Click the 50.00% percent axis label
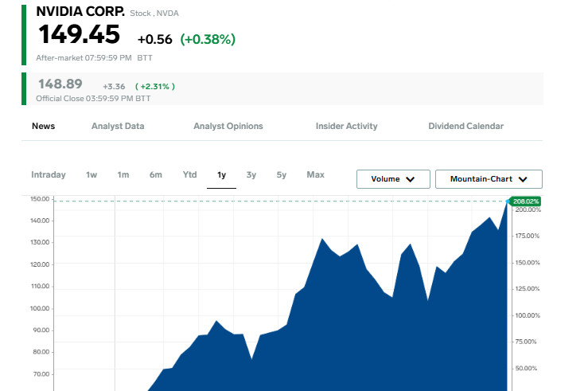Image resolution: width=588 pixels, height=391 pixels. coord(526,368)
